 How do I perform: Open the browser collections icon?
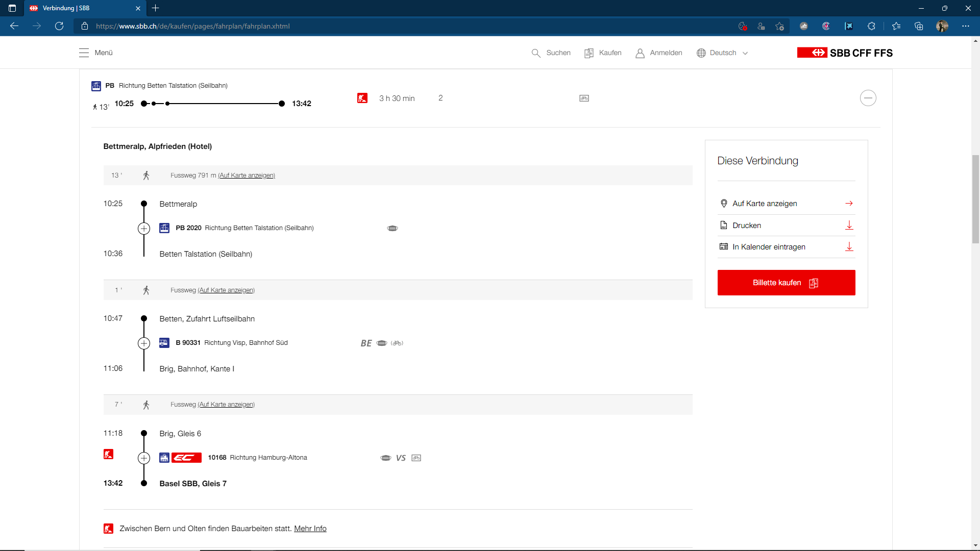coord(919,26)
